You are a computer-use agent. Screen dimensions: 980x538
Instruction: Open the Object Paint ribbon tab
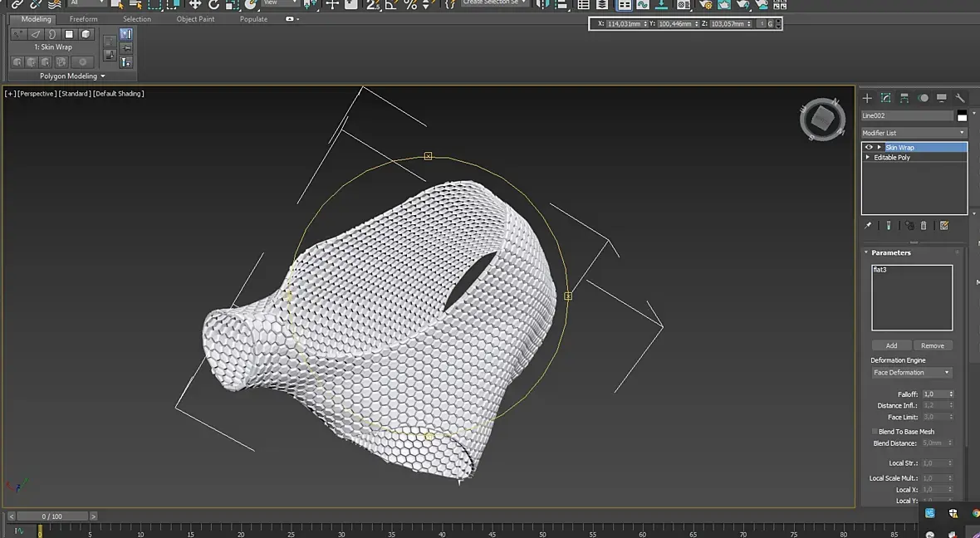[x=195, y=19]
